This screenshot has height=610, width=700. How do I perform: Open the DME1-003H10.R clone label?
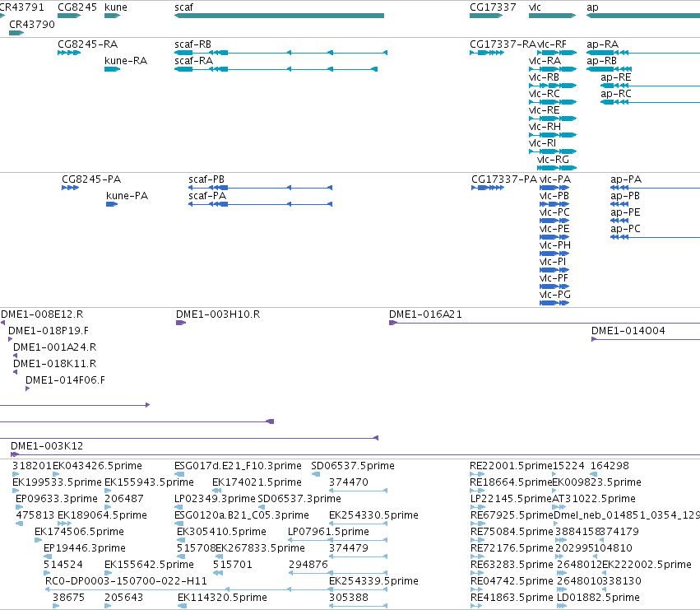tap(218, 314)
